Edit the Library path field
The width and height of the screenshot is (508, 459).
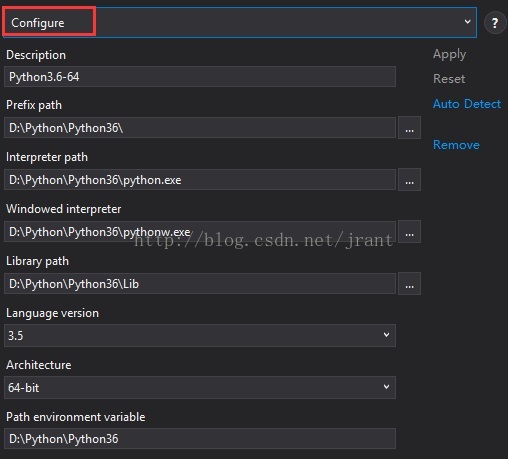pyautogui.click(x=200, y=283)
